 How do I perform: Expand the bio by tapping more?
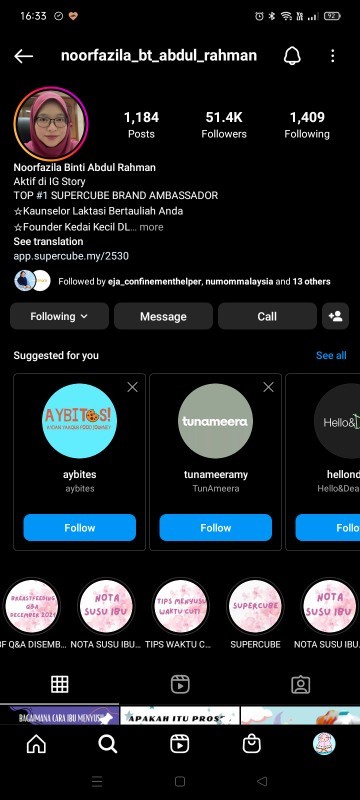click(151, 227)
